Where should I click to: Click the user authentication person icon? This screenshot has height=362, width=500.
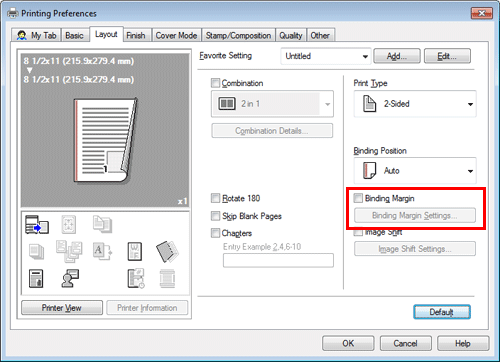coord(70,278)
